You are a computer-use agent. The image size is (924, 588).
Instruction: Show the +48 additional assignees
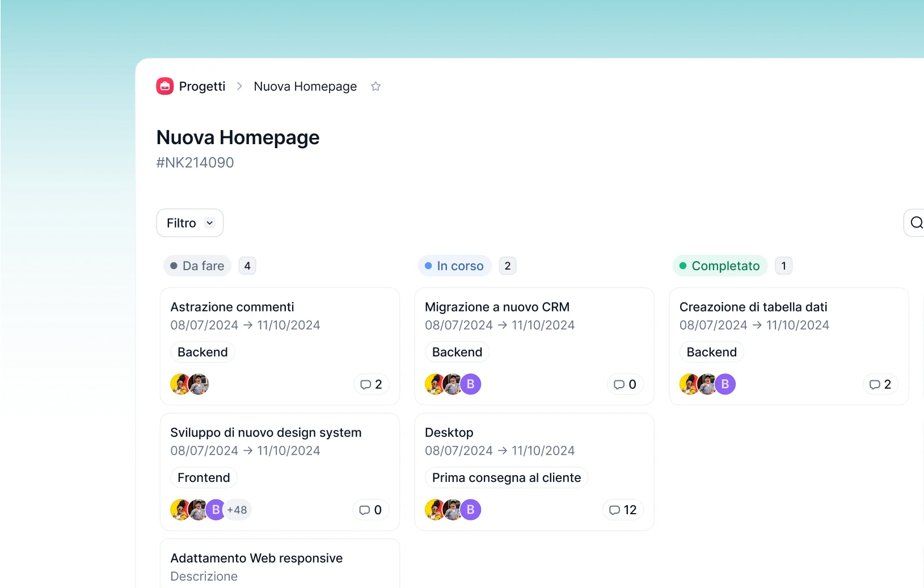237,510
